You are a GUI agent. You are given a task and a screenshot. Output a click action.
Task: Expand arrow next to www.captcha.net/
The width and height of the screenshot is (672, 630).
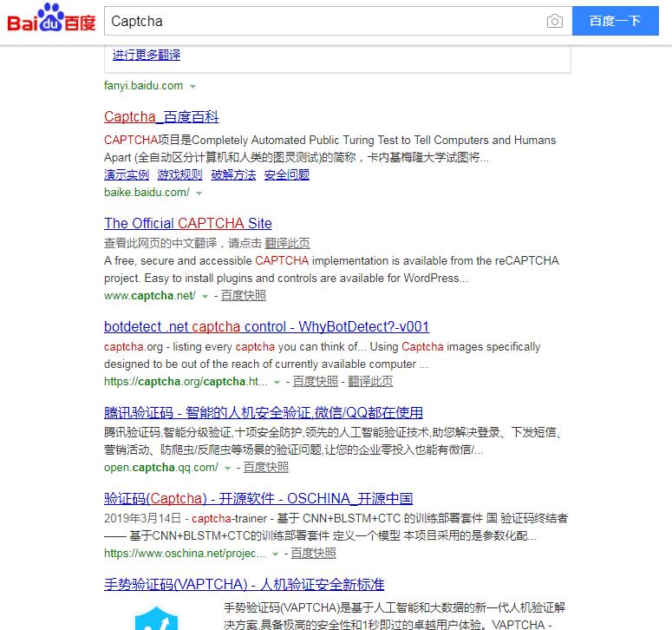click(x=206, y=297)
